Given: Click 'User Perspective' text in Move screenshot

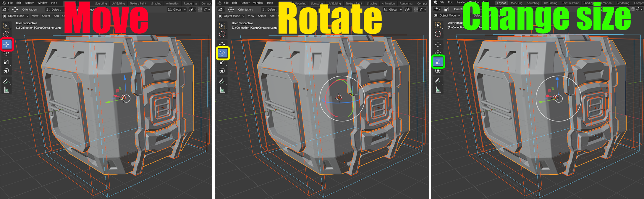Looking at the screenshot, I should [27, 23].
